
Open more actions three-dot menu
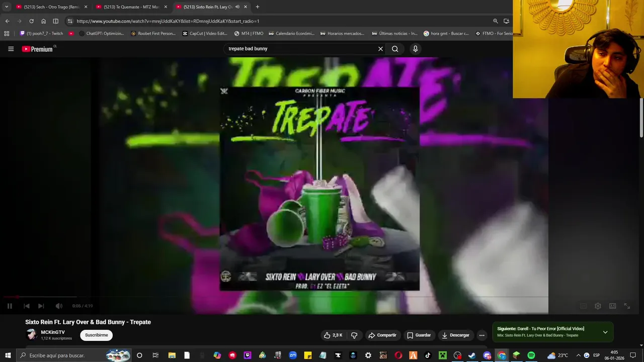tap(481, 335)
